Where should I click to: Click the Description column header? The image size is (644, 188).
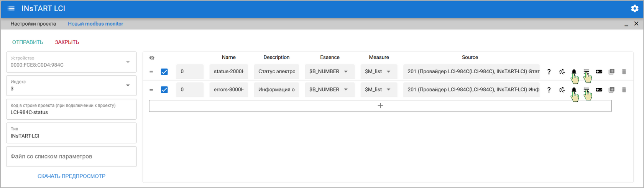[x=276, y=58]
